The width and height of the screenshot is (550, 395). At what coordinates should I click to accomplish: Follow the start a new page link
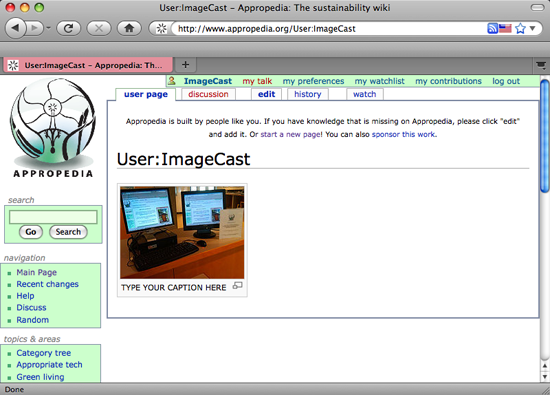pyautogui.click(x=290, y=134)
